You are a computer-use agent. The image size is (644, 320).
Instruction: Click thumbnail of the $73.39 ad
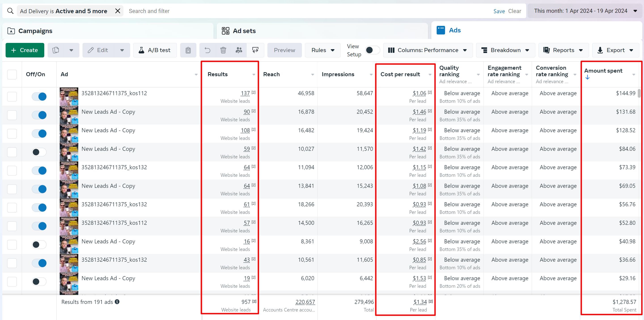point(69,171)
